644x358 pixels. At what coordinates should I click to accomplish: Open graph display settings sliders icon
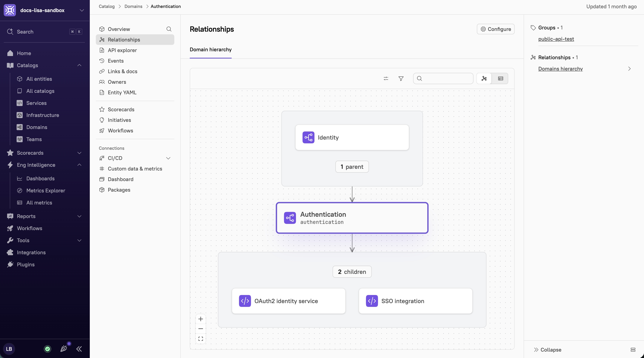click(386, 78)
